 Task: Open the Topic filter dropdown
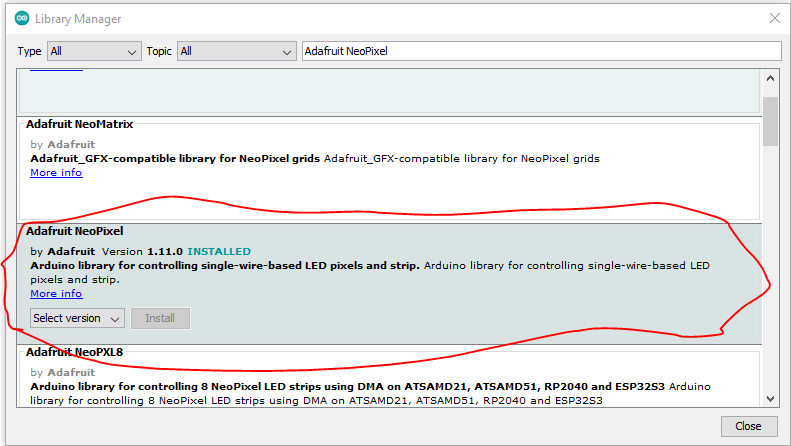coord(237,51)
